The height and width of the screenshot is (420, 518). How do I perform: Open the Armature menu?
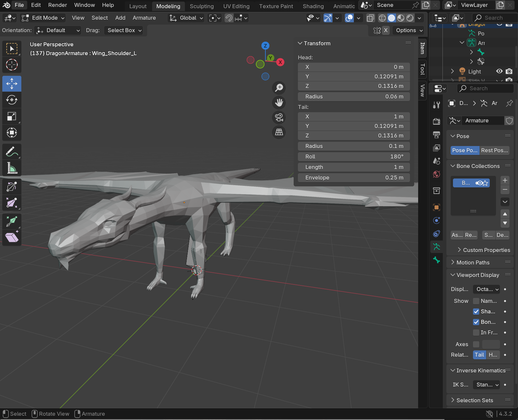click(144, 18)
